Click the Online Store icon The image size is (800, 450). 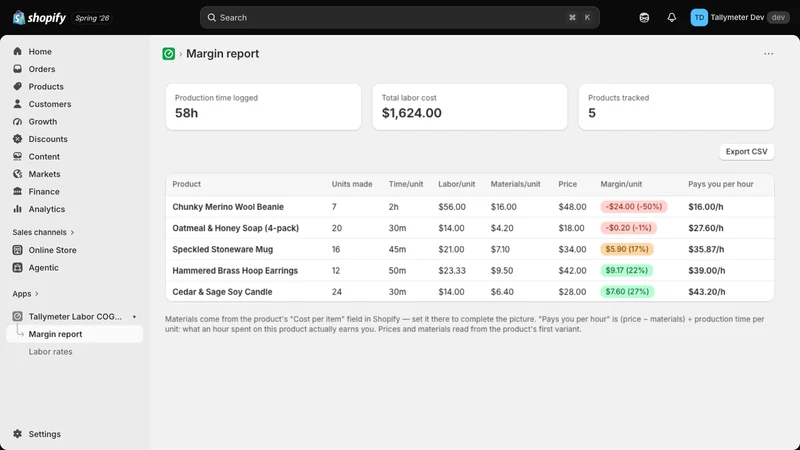[17, 250]
